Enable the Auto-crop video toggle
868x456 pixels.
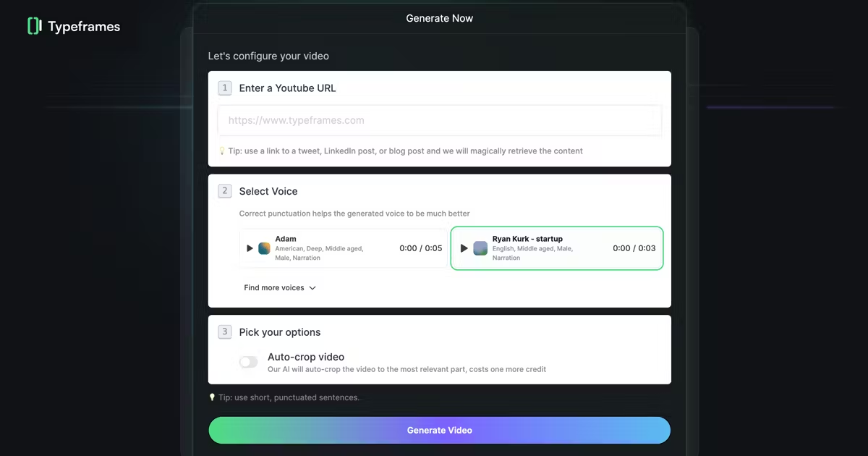249,362
